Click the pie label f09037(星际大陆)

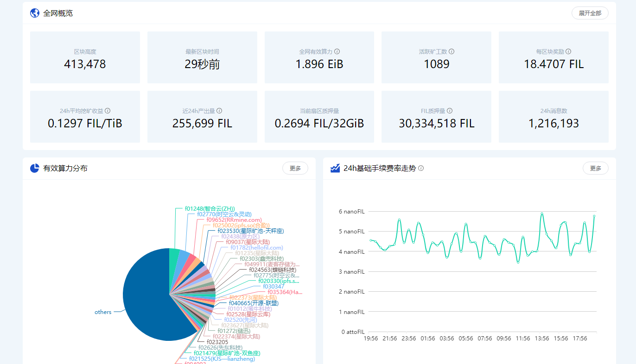[248, 242]
